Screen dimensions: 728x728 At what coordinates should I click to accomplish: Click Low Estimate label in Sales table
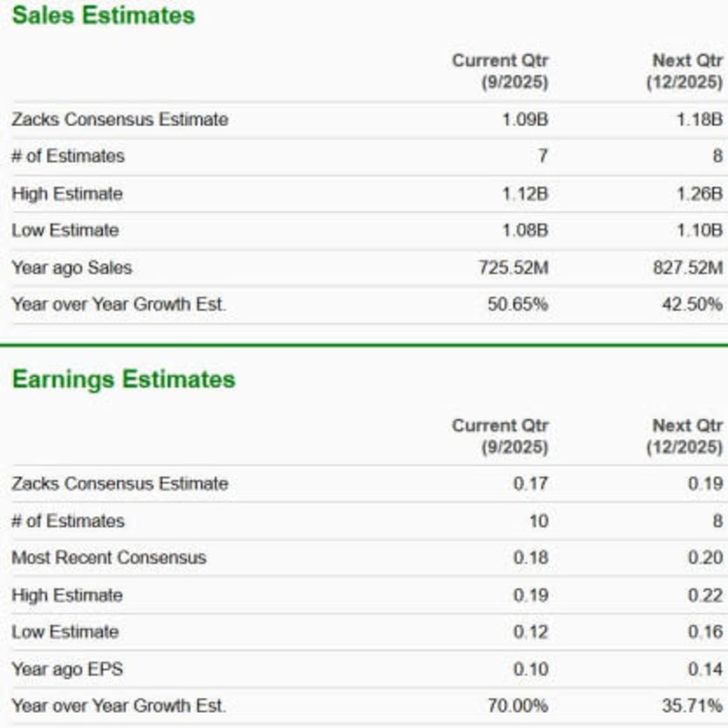tap(65, 231)
